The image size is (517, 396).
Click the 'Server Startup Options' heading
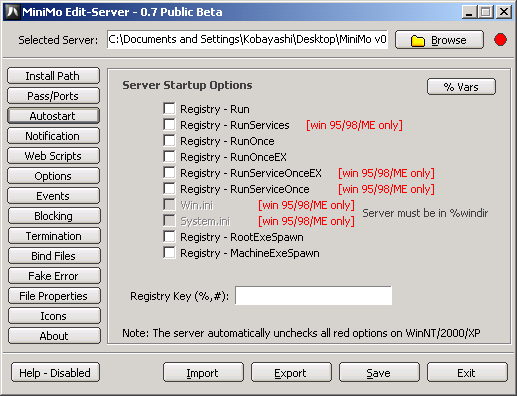187,85
